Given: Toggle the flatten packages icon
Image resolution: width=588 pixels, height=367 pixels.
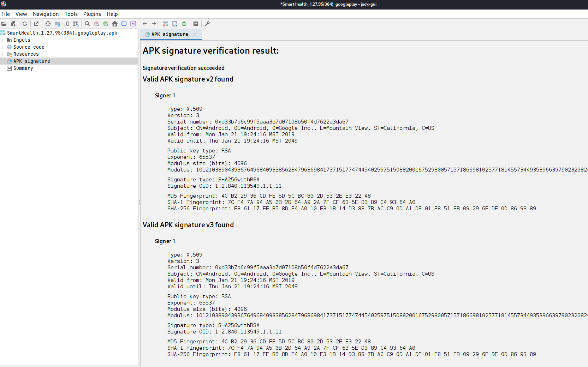Looking at the screenshot, I should click(57, 24).
